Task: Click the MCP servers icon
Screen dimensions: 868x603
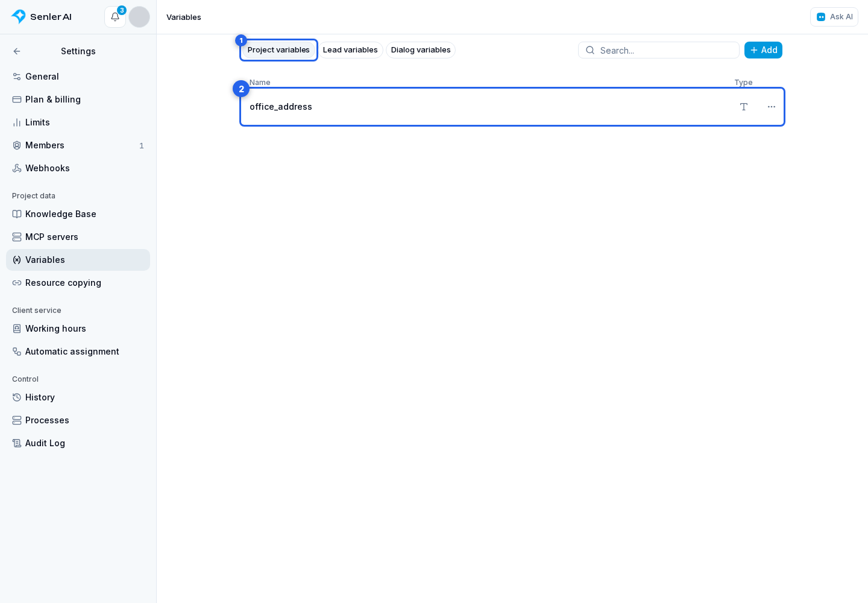Action: point(17,237)
